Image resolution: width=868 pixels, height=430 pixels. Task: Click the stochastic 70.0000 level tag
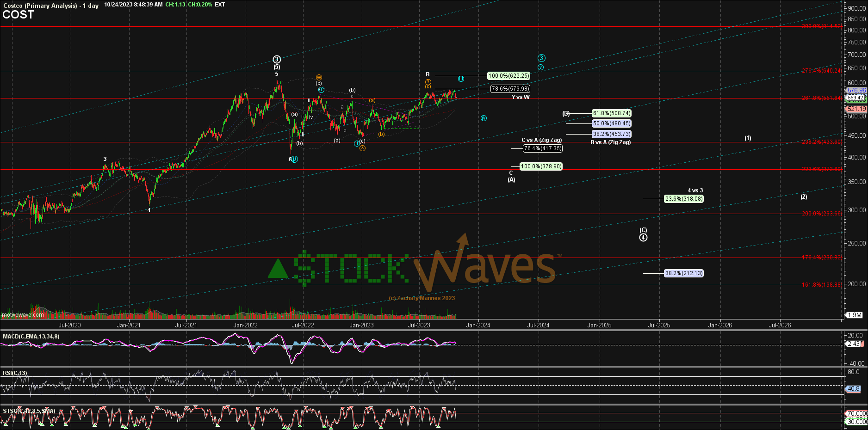pos(856,414)
